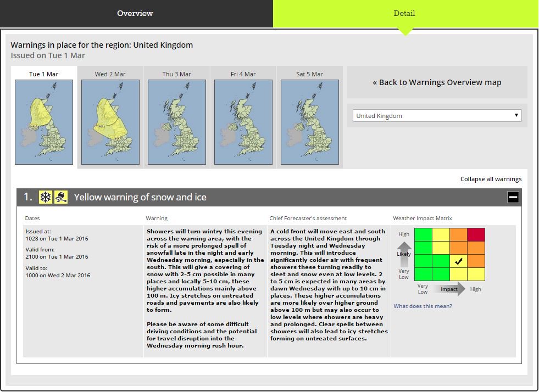
Task: Collapse warning 1 with the minus icon
Action: pos(513,197)
